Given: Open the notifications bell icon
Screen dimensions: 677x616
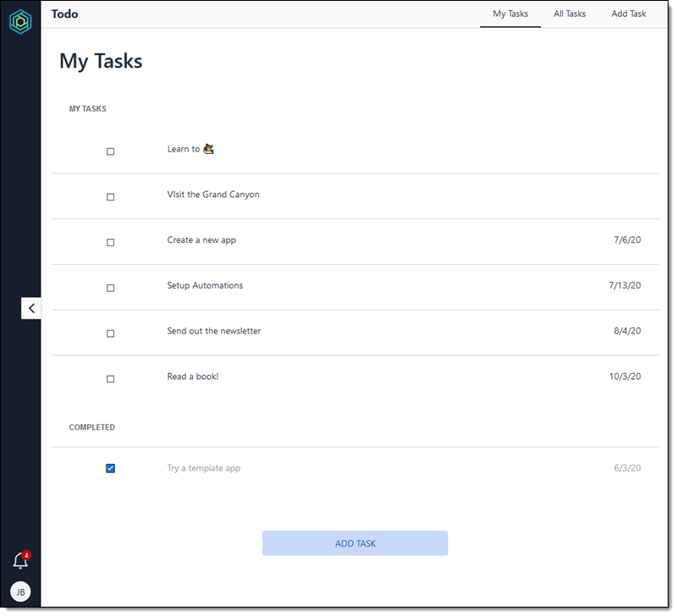Looking at the screenshot, I should pyautogui.click(x=20, y=560).
